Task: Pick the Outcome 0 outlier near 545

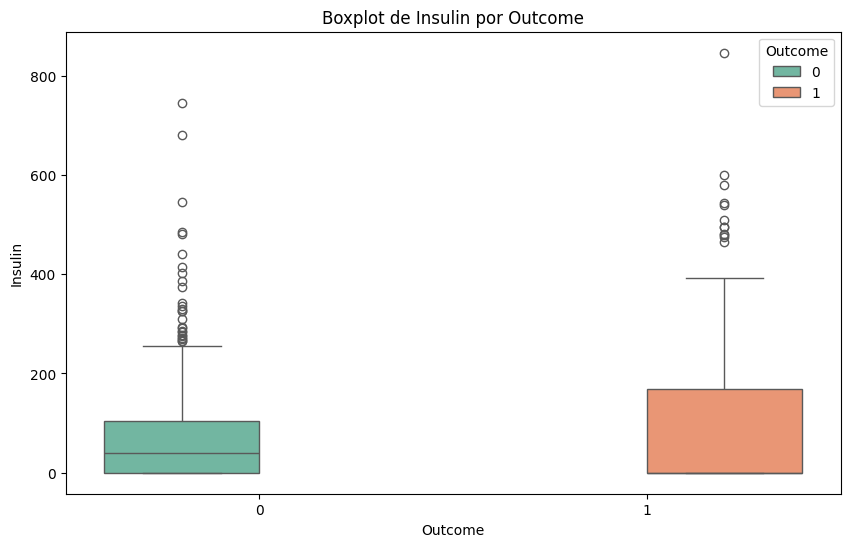Action: 182,202
